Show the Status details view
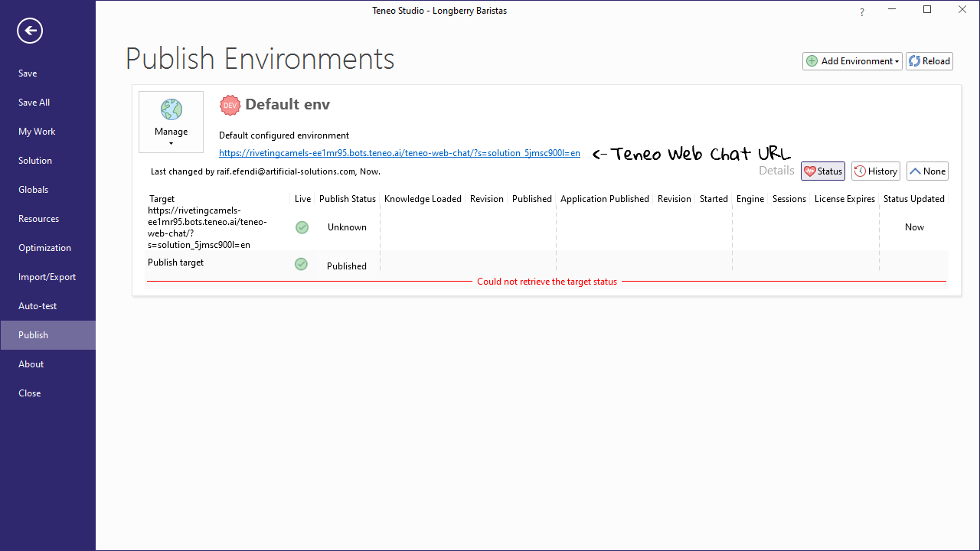980x551 pixels. tap(823, 171)
